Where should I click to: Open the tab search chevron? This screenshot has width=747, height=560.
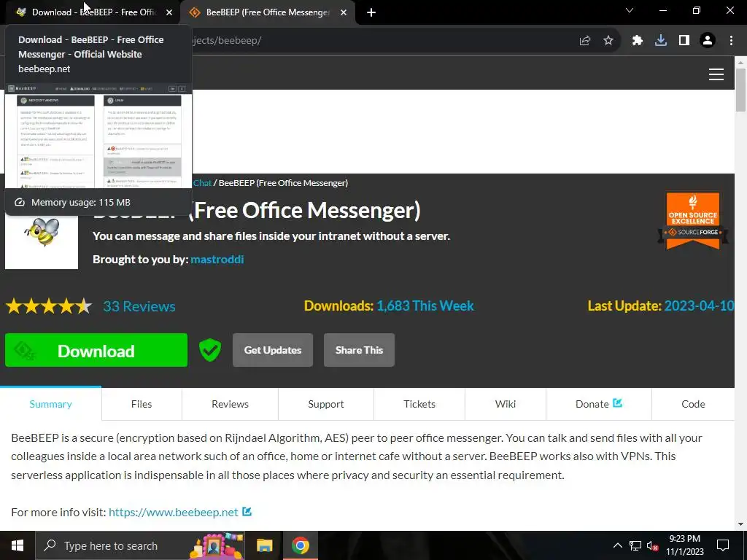coord(630,10)
